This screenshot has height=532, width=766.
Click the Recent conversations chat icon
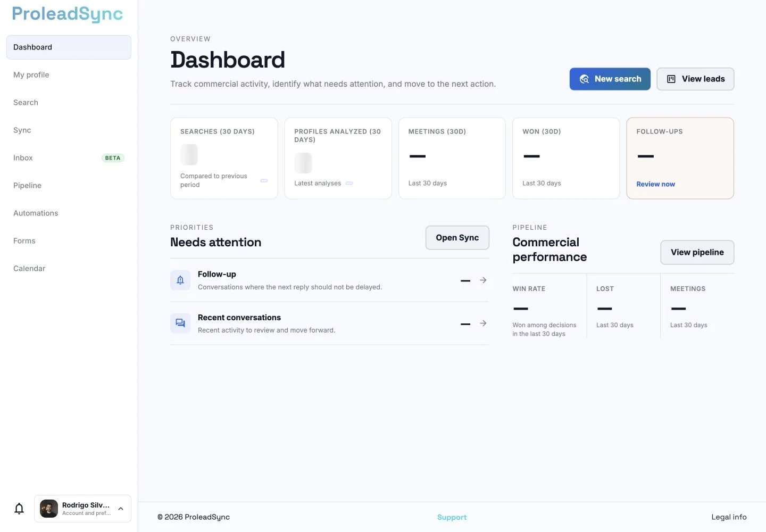click(x=180, y=323)
